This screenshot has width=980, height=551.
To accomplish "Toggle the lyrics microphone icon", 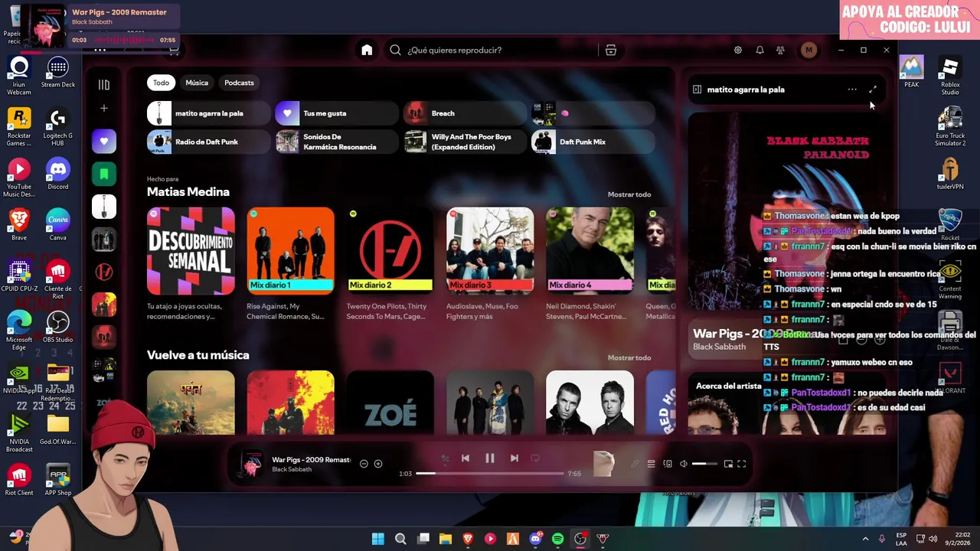I will click(635, 464).
